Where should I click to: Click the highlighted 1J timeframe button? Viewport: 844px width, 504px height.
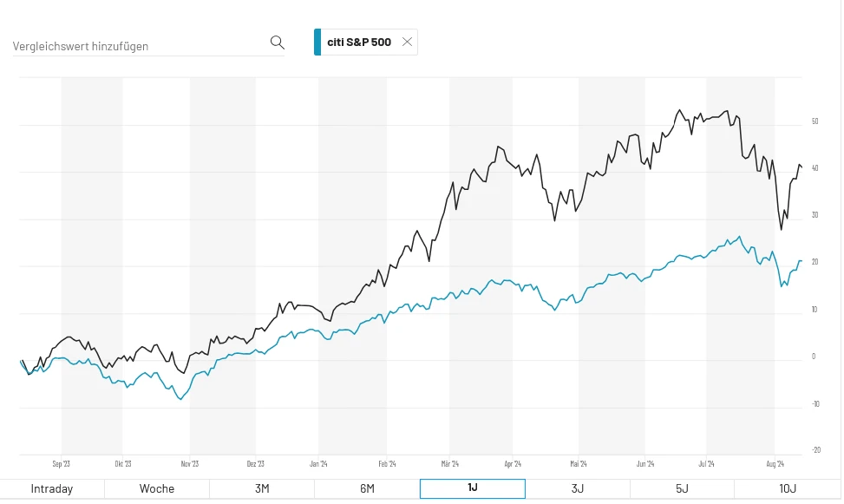point(472,488)
